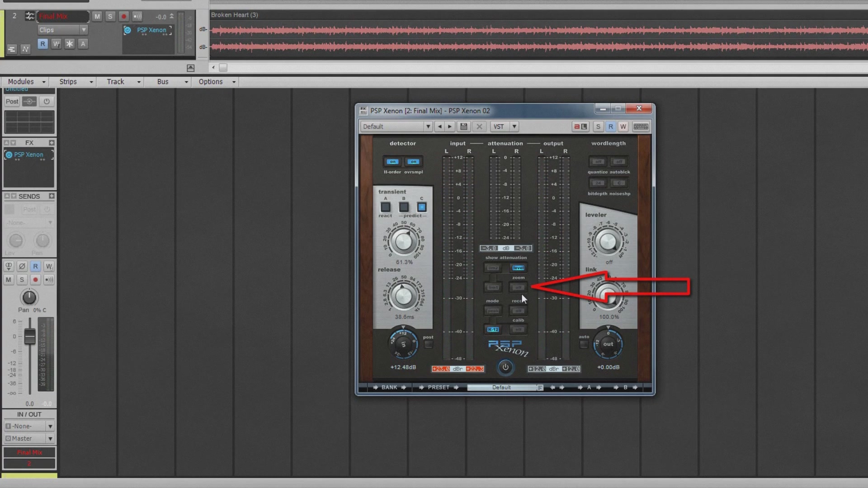Save the preset with the floppy disk icon

pos(463,127)
